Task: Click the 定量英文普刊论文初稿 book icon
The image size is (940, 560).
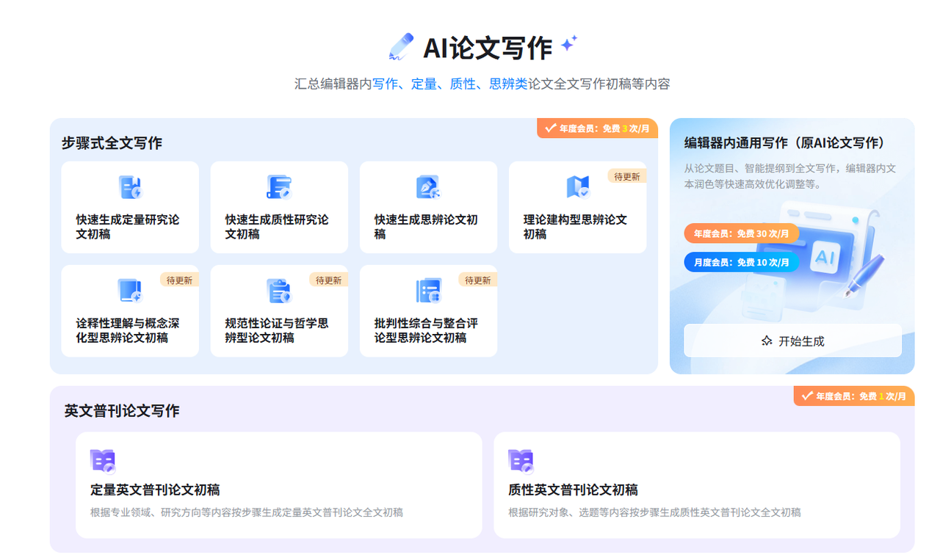Action: (x=103, y=461)
